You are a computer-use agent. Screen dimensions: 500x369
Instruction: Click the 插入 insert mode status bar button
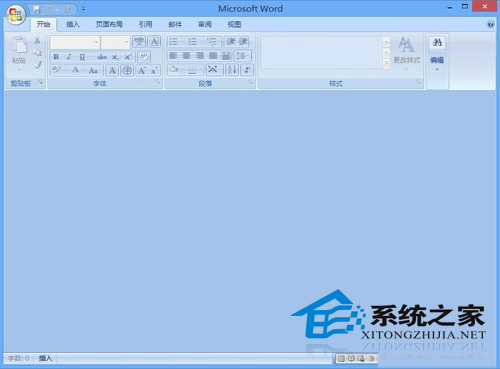(x=45, y=358)
